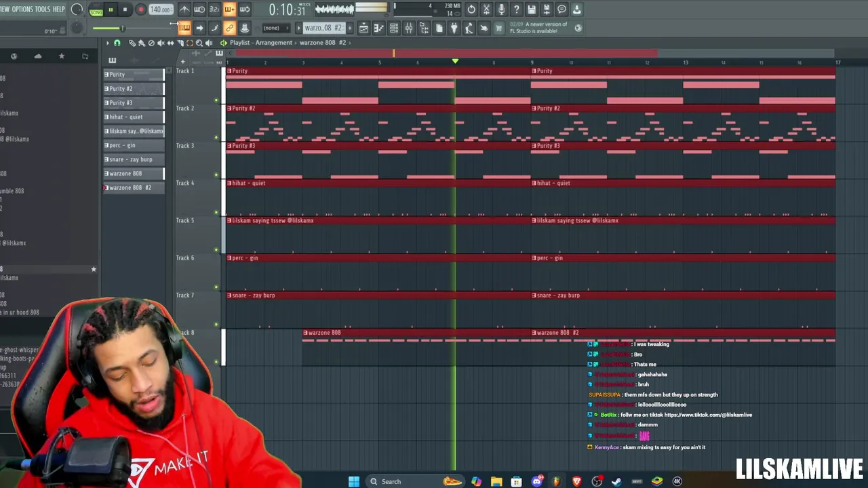This screenshot has width=868, height=488.
Task: Add new pattern with plus button
Action: click(x=349, y=28)
